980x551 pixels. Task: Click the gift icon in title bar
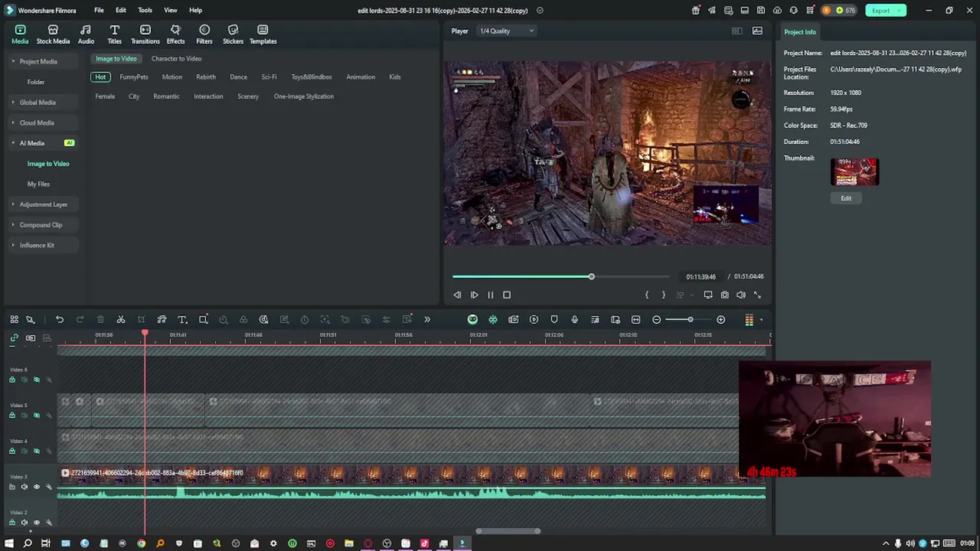tap(695, 10)
